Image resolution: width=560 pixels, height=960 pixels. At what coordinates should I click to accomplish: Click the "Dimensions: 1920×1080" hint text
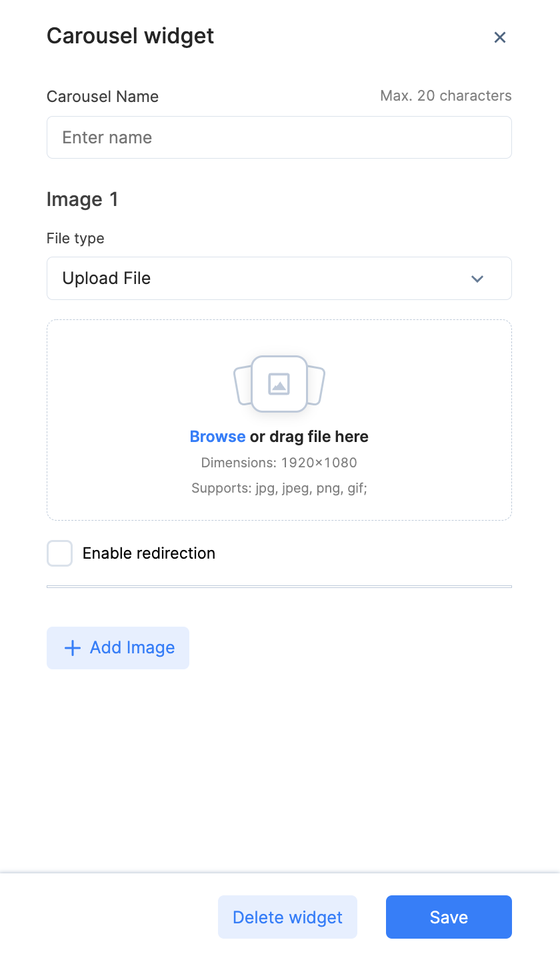279,463
